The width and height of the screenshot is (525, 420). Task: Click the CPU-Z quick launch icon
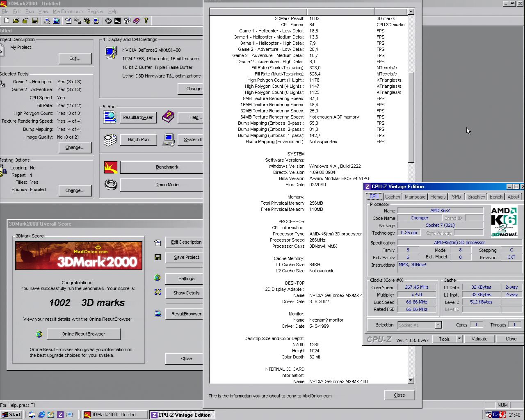60,415
